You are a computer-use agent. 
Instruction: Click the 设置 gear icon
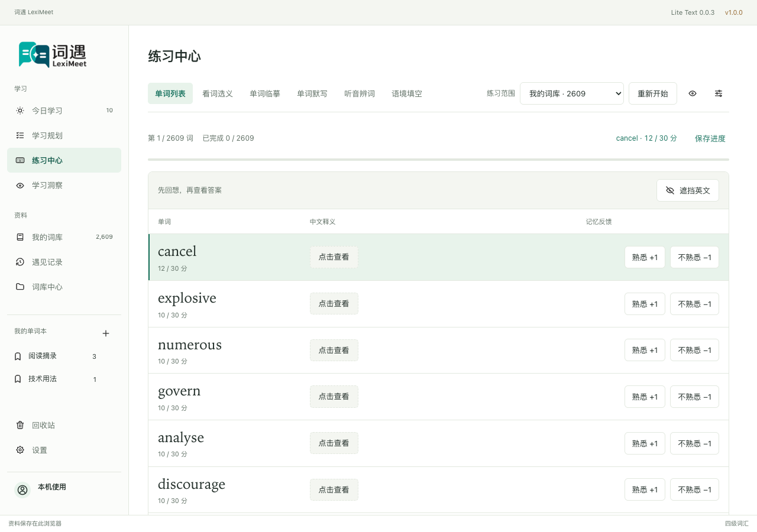click(20, 450)
